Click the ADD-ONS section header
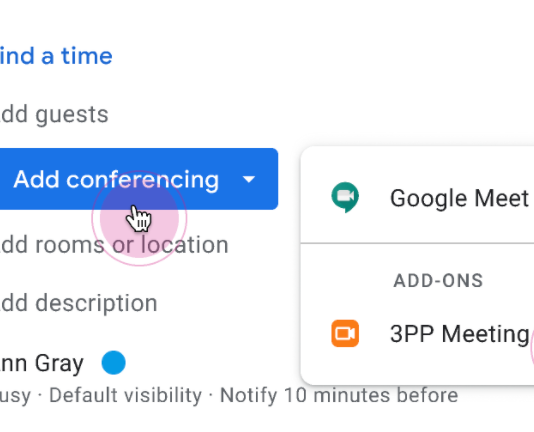This screenshot has height=432, width=534. 438,281
